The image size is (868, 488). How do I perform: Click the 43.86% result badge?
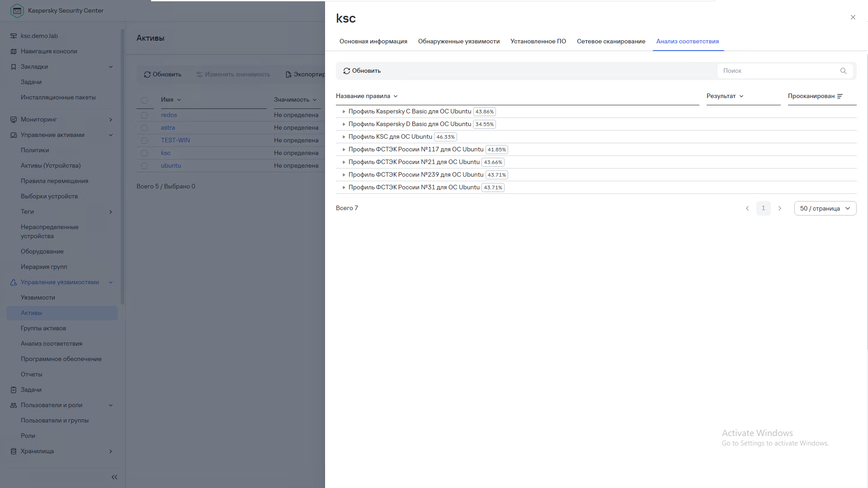point(485,112)
